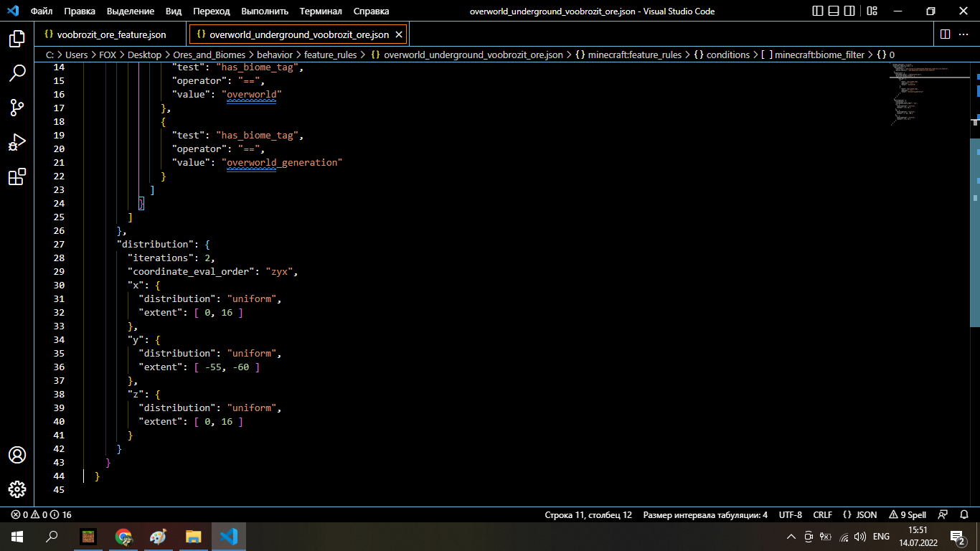Toggle the bottom panel layout button
The height and width of the screenshot is (551, 980).
click(x=834, y=11)
